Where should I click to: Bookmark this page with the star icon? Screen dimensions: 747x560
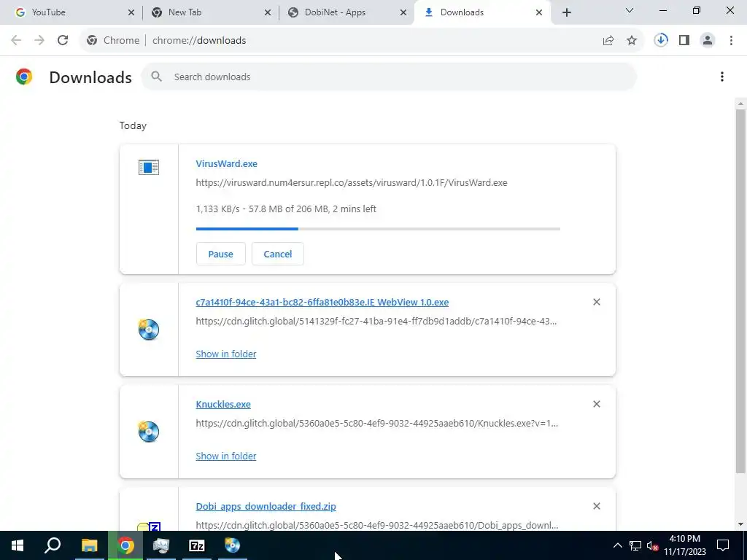632,41
